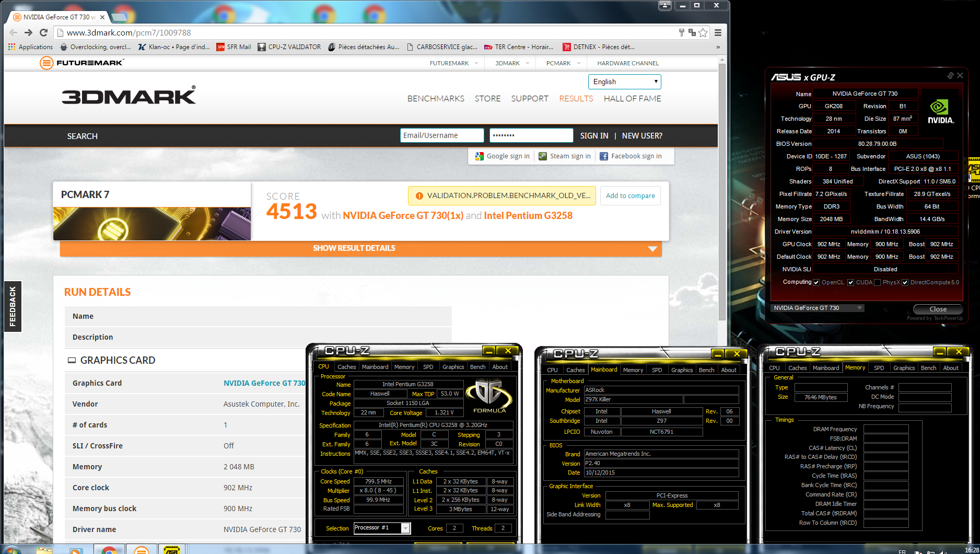
Task: Click the 3DMARK logo
Action: click(x=129, y=96)
